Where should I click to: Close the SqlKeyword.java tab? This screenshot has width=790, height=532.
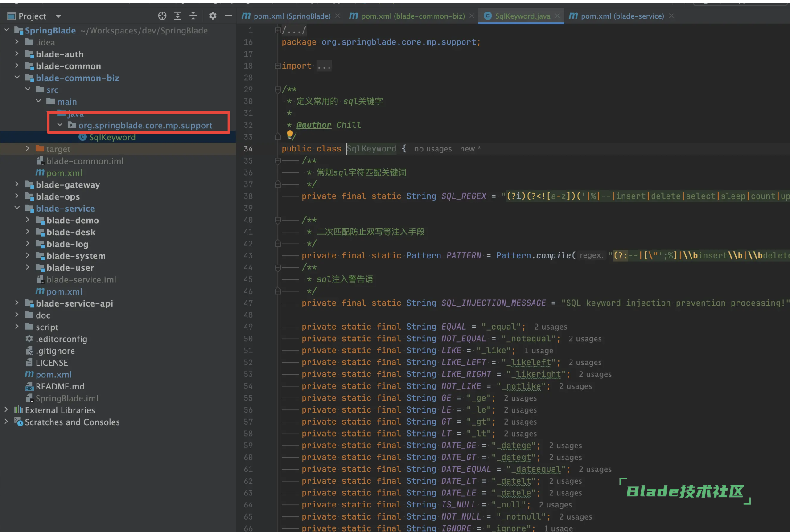pyautogui.click(x=557, y=16)
